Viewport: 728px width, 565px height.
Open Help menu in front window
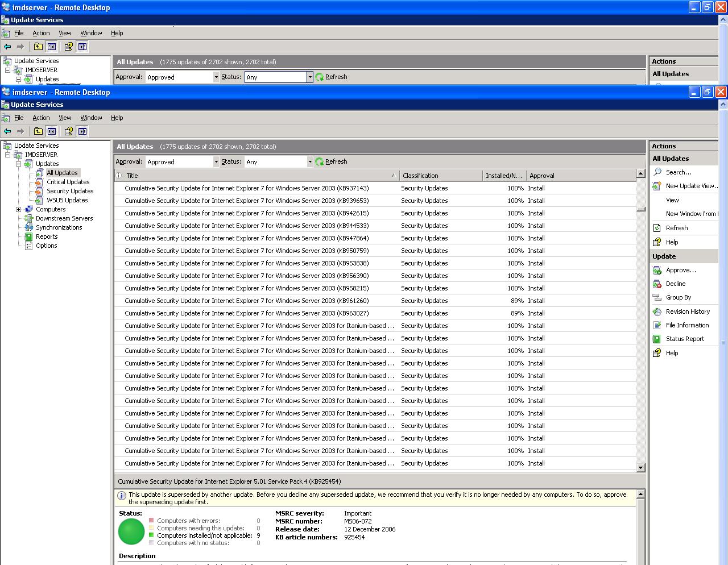tap(117, 118)
